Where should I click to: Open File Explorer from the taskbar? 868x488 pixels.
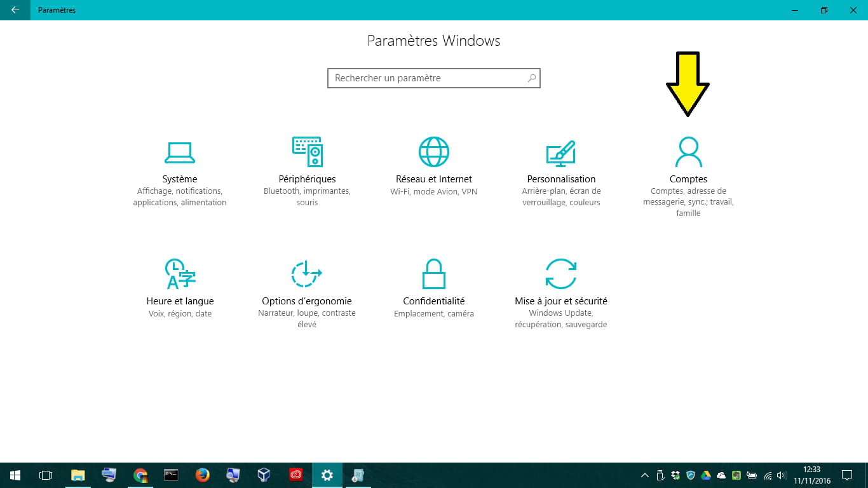click(x=78, y=475)
